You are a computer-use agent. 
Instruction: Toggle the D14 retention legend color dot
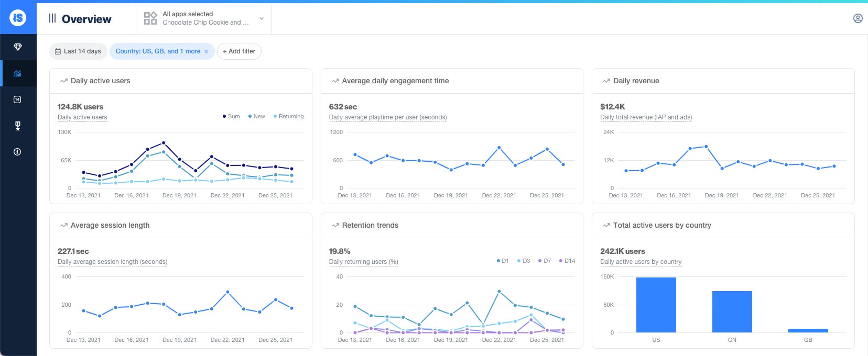click(561, 261)
